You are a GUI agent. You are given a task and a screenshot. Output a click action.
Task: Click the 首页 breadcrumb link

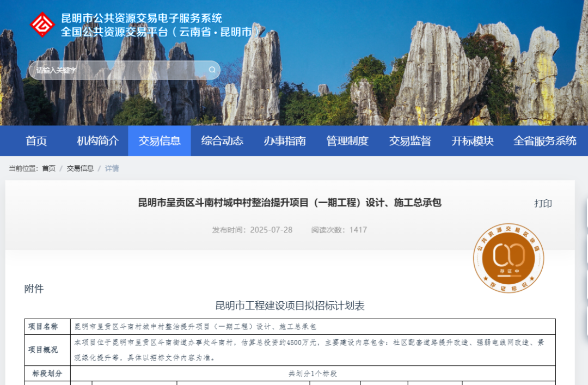[49, 168]
